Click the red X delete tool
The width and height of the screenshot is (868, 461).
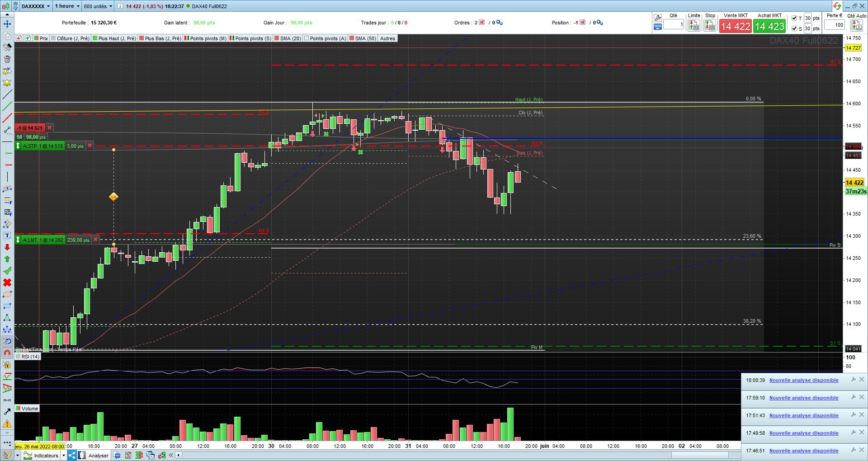[x=7, y=282]
